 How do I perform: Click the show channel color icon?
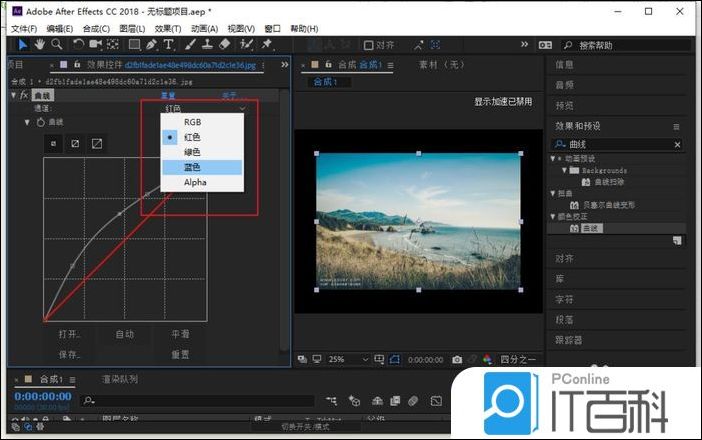(x=486, y=359)
